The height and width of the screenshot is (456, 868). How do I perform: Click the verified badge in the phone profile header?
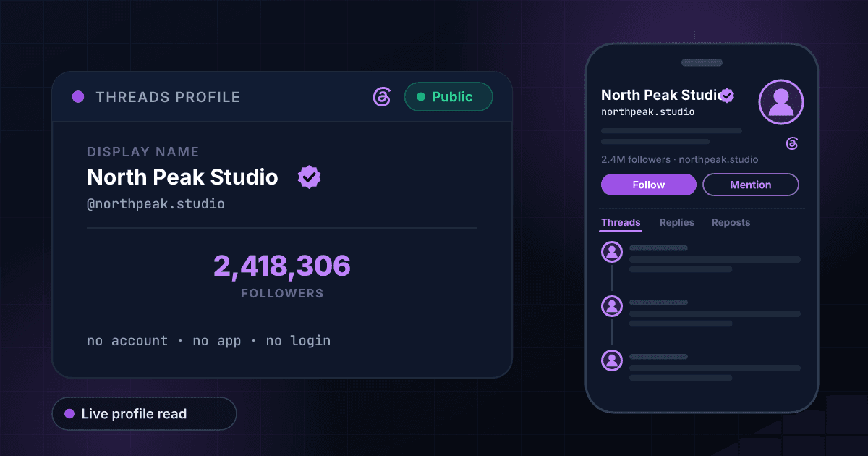[x=728, y=95]
